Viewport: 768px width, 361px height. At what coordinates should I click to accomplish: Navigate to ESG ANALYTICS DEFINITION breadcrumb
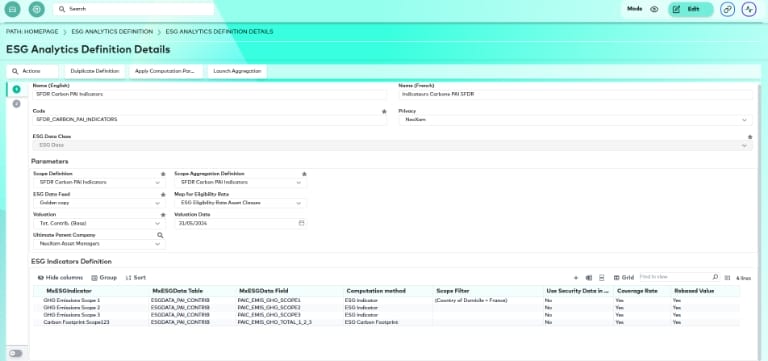(x=112, y=31)
